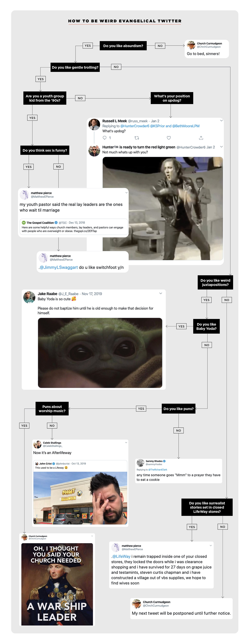Click 'What's your position on updog?' box
Screen dimensions: 248x644
click(172, 98)
